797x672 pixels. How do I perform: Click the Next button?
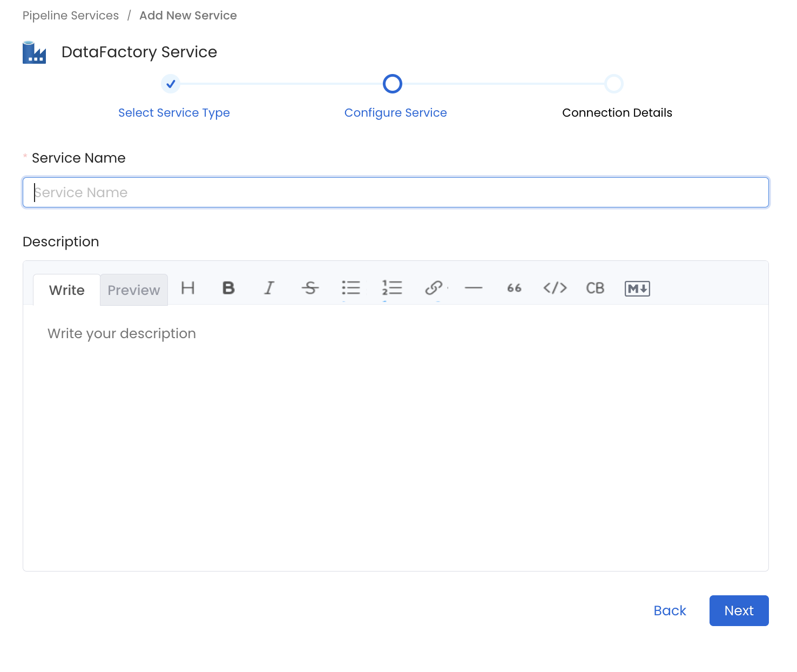739,610
